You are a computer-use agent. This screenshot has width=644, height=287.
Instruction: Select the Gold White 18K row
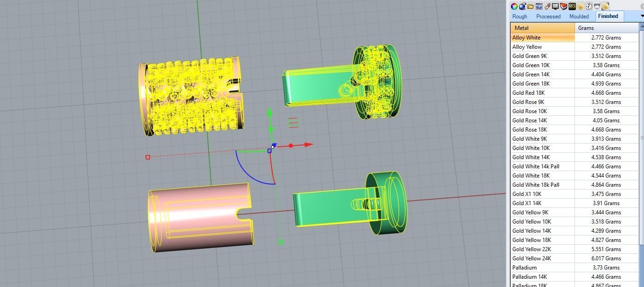(574, 176)
